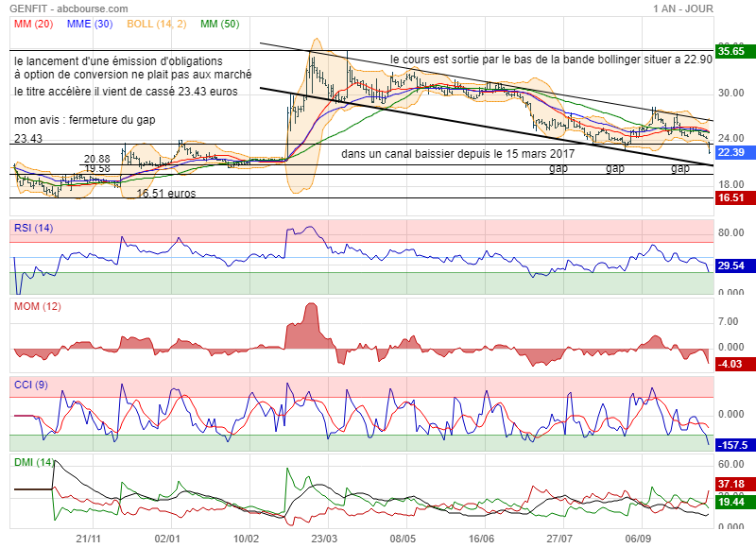Click the green 35.65 price tag
This screenshot has width=756, height=548.
(x=735, y=51)
